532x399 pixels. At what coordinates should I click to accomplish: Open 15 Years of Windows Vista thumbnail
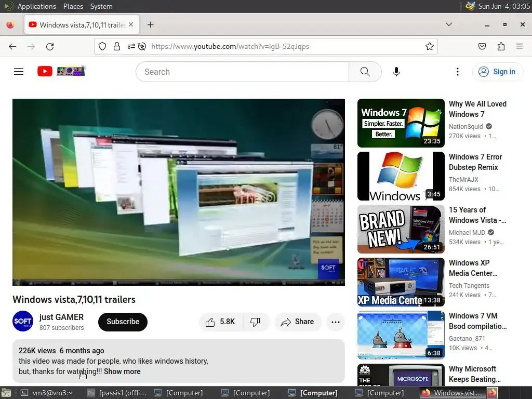coord(401,229)
